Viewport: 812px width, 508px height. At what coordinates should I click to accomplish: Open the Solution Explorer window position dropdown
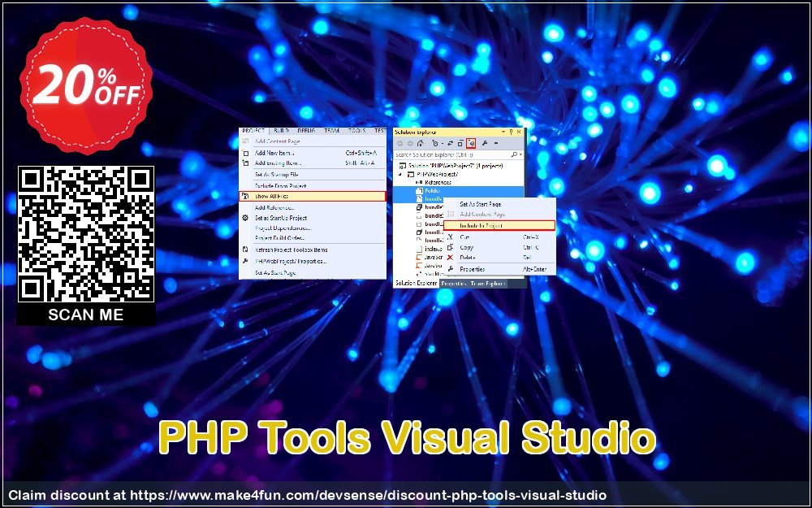503,132
